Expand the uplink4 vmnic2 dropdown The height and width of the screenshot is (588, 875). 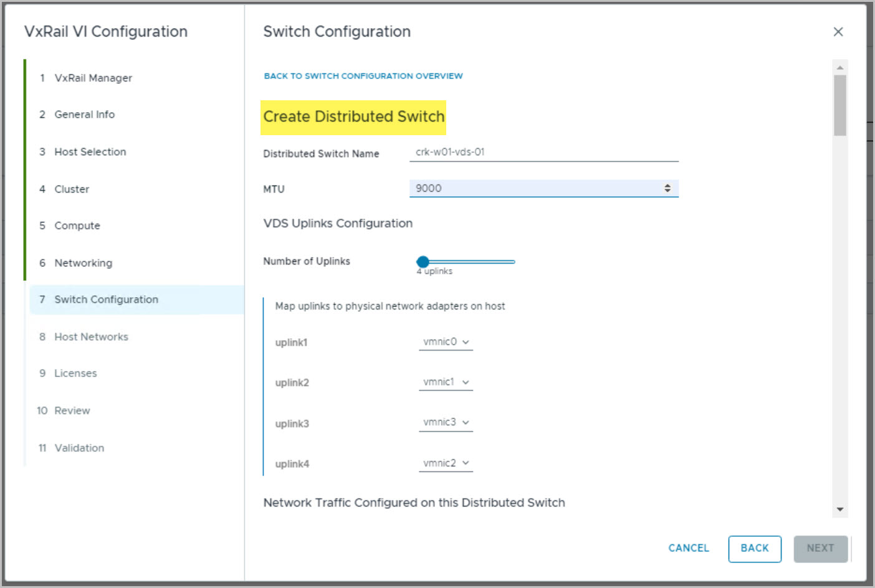[x=446, y=463]
